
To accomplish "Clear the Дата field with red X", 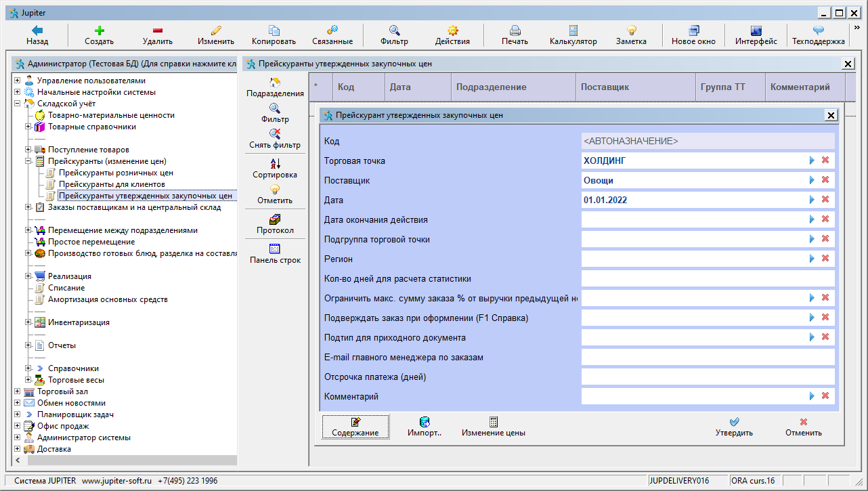I will click(x=825, y=200).
